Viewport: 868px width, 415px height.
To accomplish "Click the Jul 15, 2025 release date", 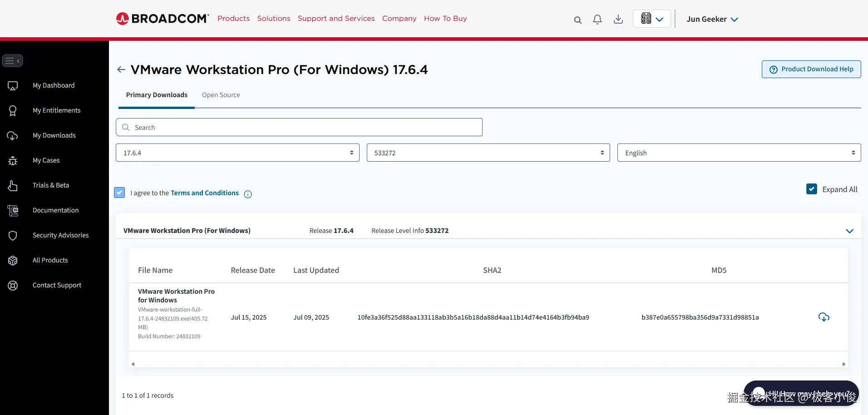I will [249, 317].
